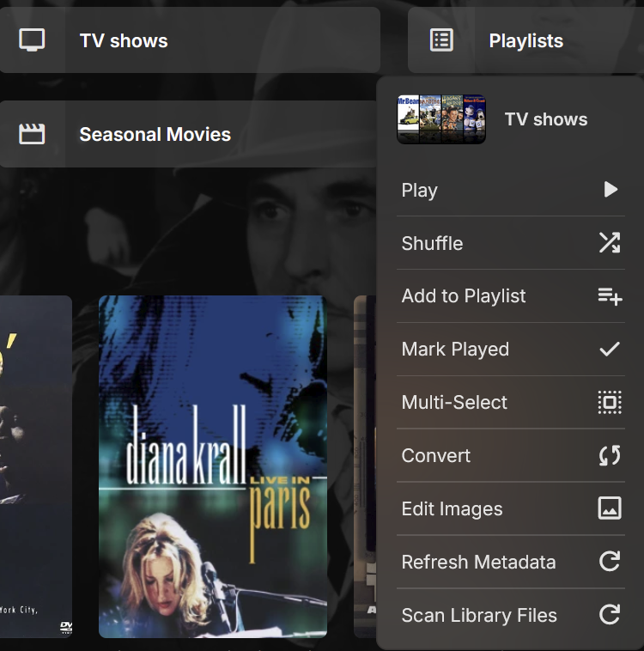Click the Play triangle icon
Viewport: 644px width, 651px height.
[611, 189]
